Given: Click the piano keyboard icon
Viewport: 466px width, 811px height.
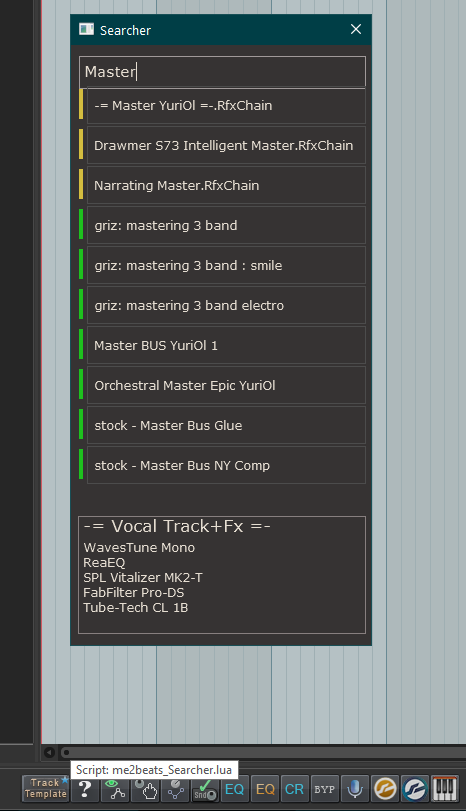Looking at the screenshot, I should (445, 789).
